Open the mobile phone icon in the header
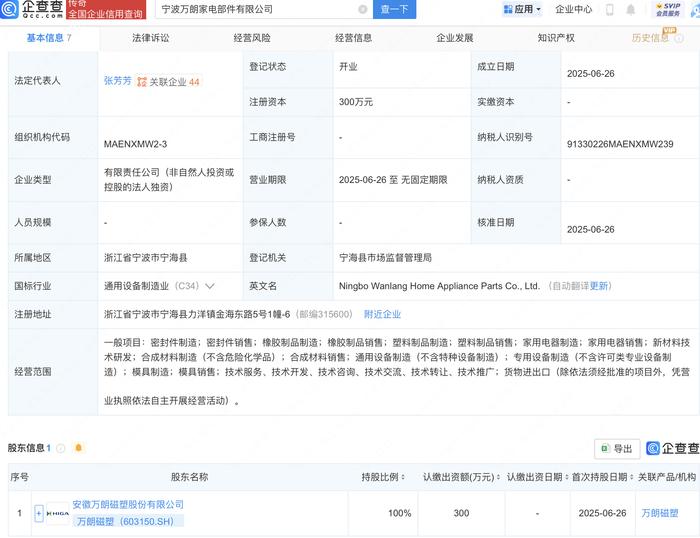Viewport: 700px width, 538px height. (609, 9)
